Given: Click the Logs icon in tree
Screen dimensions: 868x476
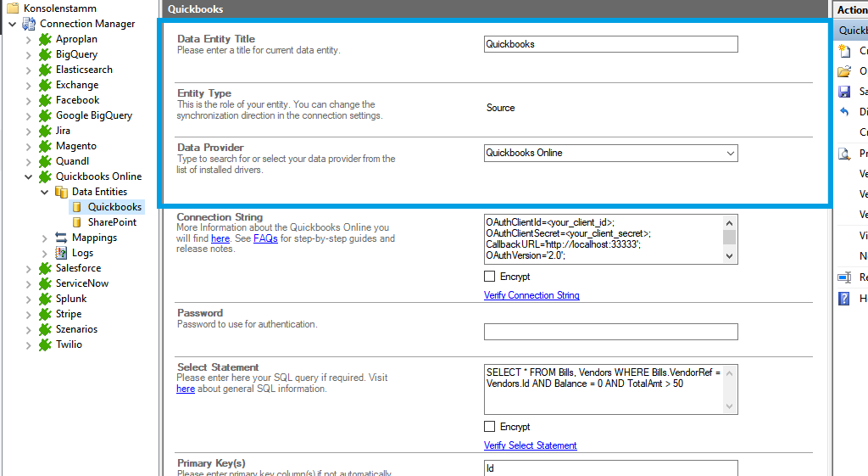Looking at the screenshot, I should (61, 253).
